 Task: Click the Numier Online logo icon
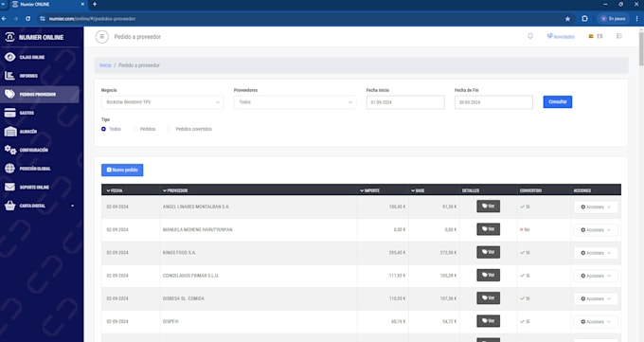pyautogui.click(x=9, y=37)
